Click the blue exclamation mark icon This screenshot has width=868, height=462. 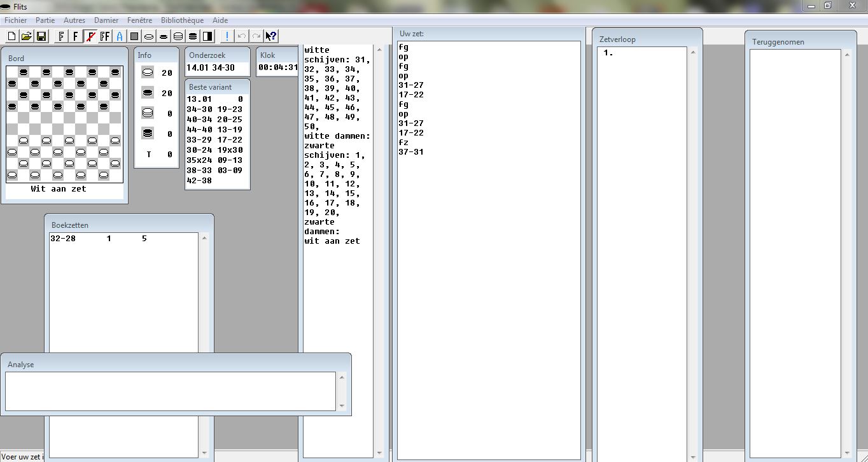(227, 36)
